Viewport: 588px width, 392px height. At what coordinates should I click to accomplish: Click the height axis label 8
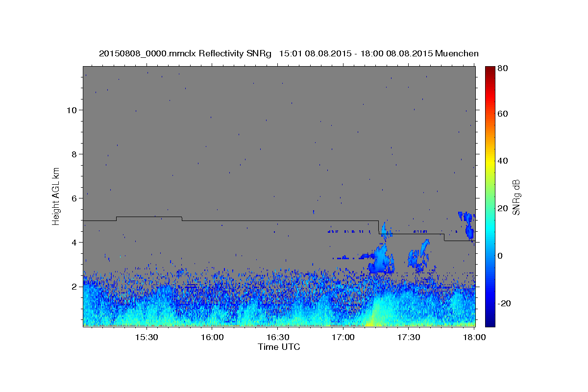pos(73,154)
